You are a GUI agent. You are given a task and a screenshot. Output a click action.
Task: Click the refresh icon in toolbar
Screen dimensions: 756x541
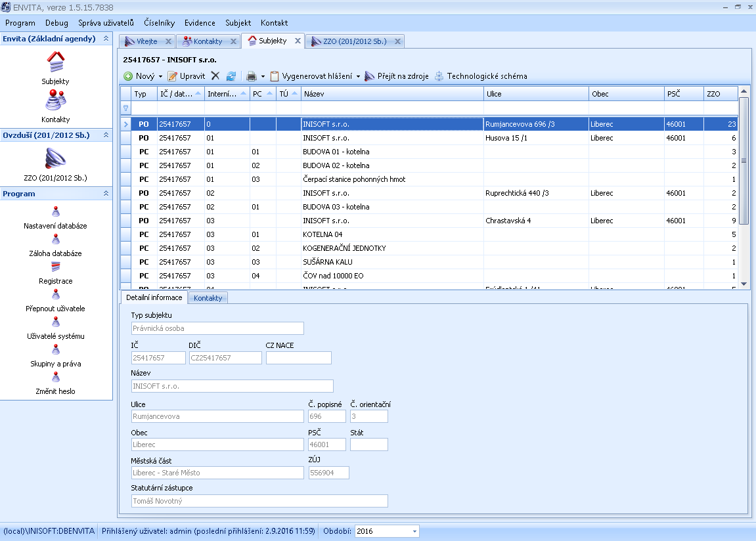pyautogui.click(x=231, y=76)
